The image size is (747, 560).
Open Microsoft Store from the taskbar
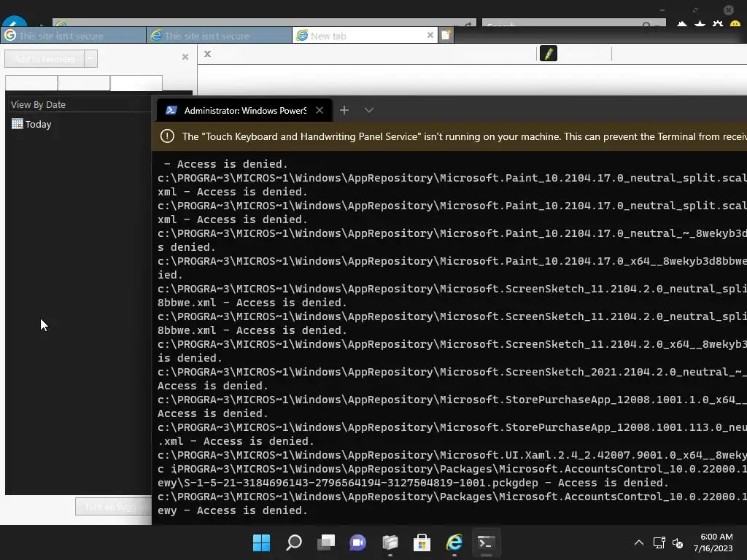coord(422,542)
